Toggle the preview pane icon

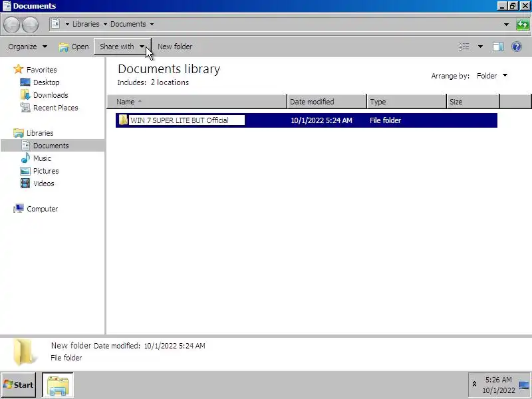tap(497, 47)
